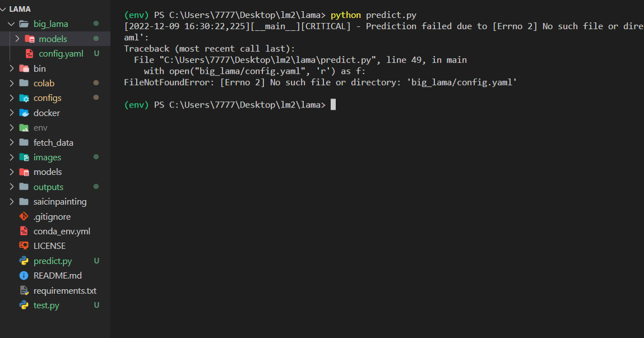Click the Docker whale icon on docker folder
The image size is (644, 338).
coord(25,113)
